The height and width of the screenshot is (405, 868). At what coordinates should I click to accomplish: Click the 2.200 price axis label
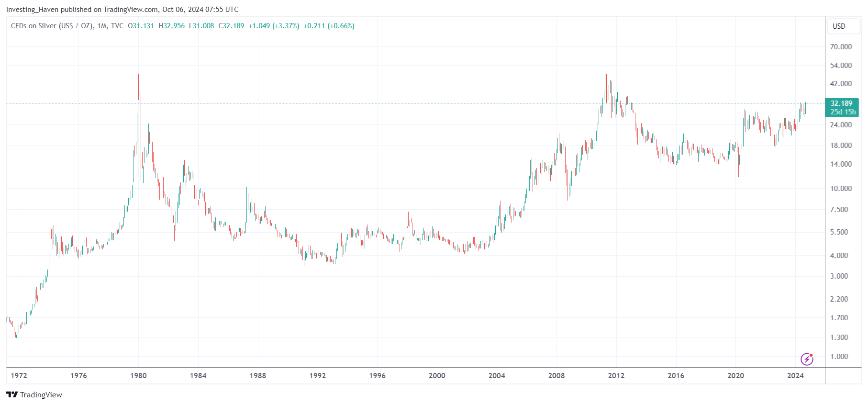[839, 299]
